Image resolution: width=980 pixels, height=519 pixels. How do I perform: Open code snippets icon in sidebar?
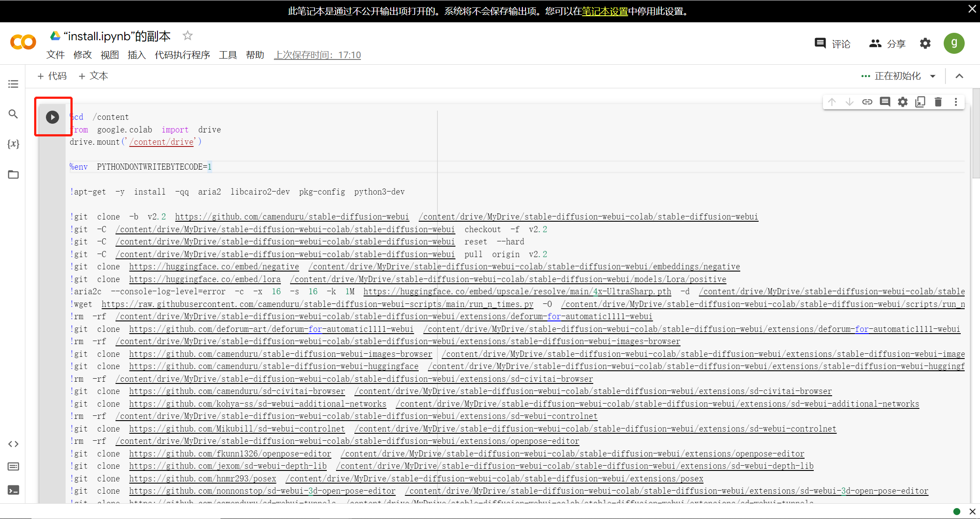[13, 444]
